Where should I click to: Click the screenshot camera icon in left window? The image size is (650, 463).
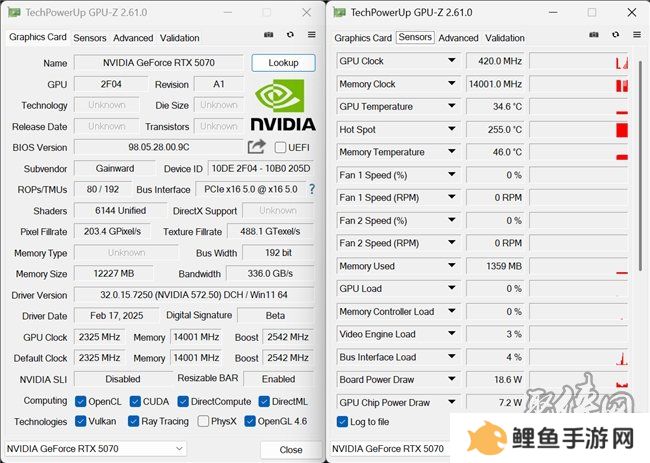pyautogui.click(x=269, y=35)
